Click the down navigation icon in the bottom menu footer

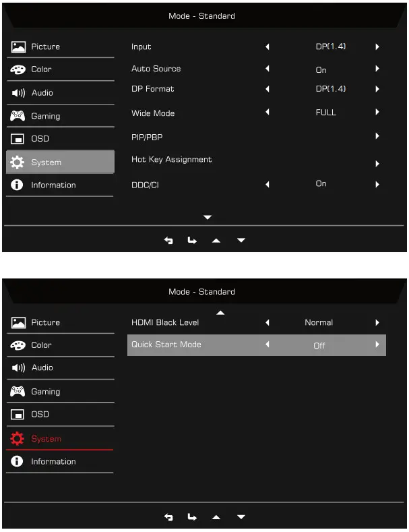(x=241, y=517)
